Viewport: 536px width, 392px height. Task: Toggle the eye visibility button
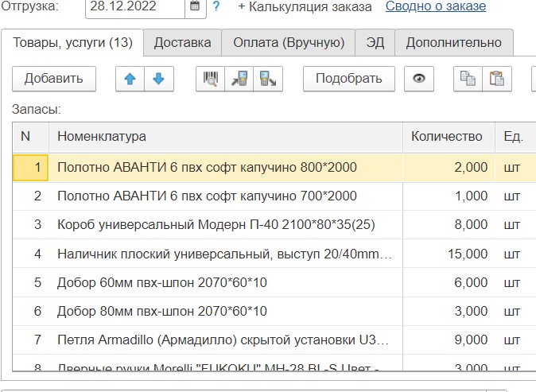coord(418,79)
